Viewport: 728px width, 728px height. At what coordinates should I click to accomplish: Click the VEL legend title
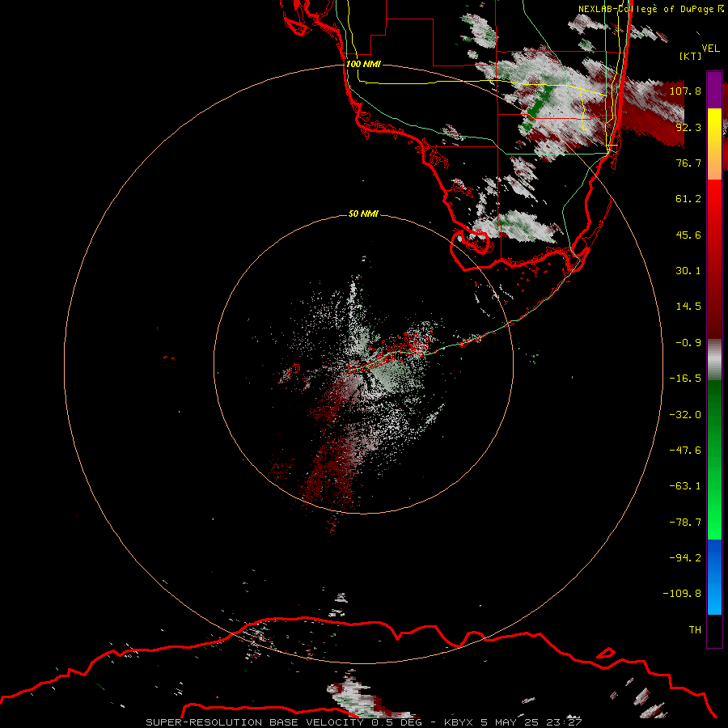click(711, 49)
